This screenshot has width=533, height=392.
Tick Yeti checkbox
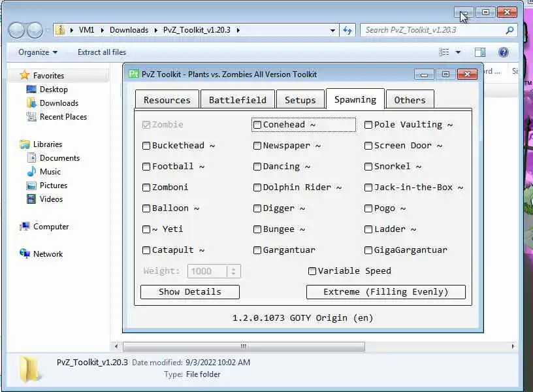click(146, 229)
